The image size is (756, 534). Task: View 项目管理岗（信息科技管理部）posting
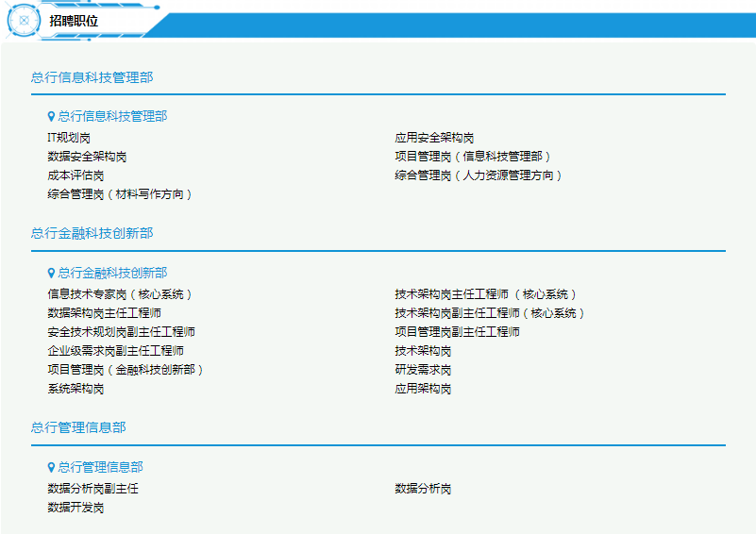click(473, 157)
